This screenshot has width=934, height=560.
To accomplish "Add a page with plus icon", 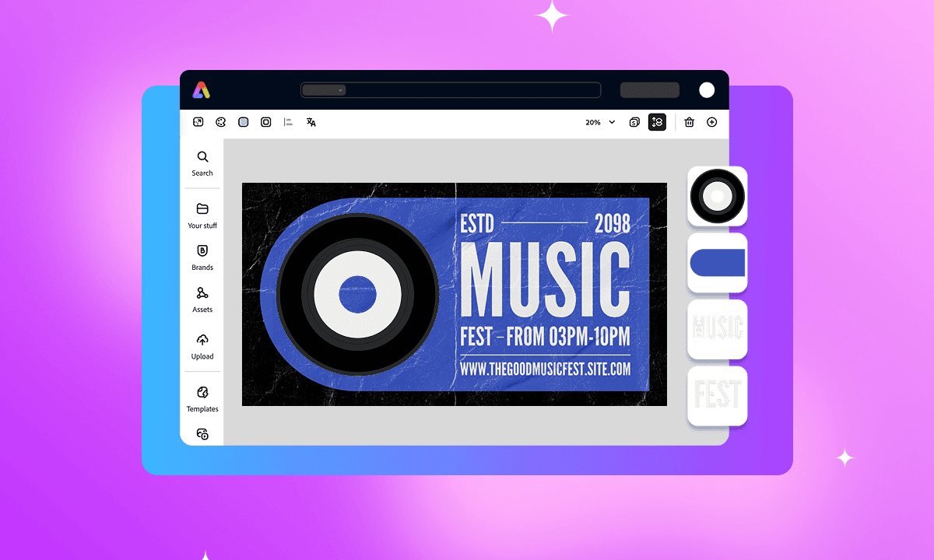I will click(711, 122).
